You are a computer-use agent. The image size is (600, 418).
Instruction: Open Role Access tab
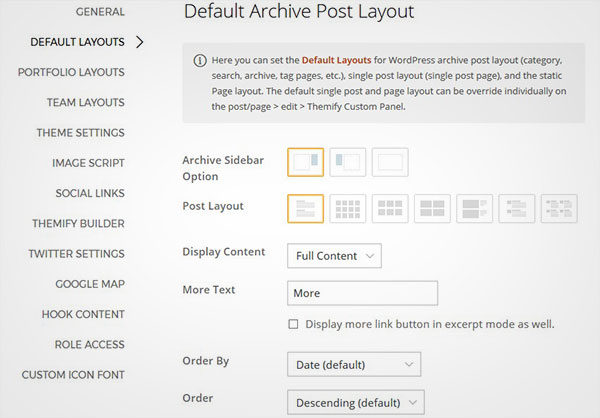click(90, 344)
